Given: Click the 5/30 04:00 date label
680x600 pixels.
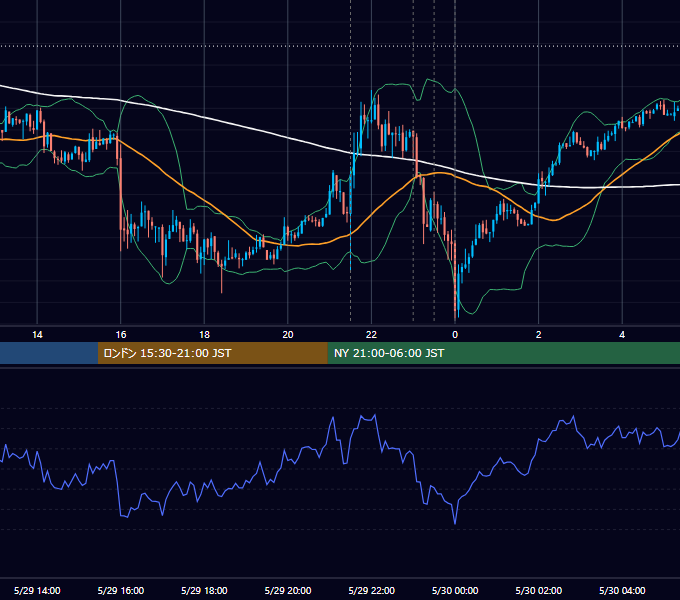Looking at the screenshot, I should click(622, 590).
